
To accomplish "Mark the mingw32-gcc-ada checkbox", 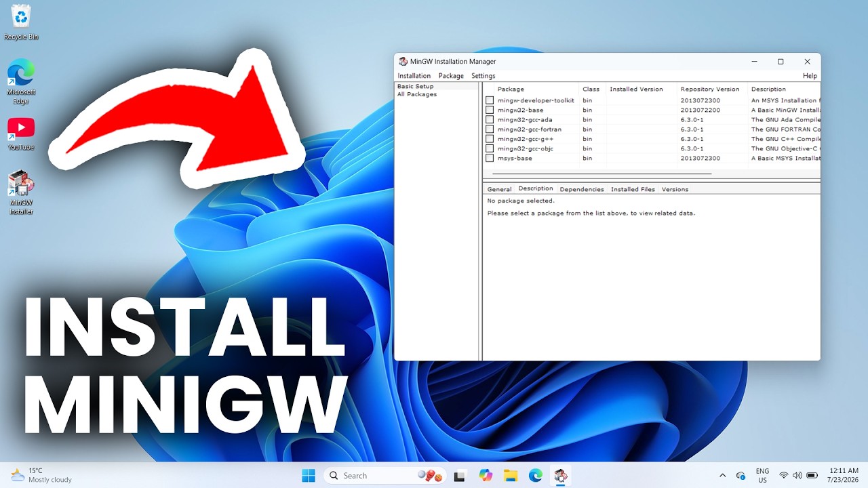I will 490,120.
